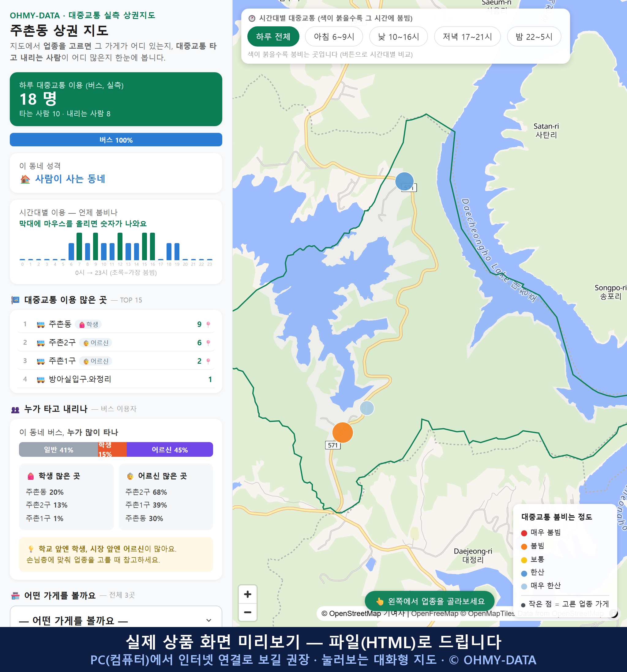This screenshot has width=627, height=672.
Task: Click the dropdown chevron arrow for 업종
Action: click(x=208, y=620)
